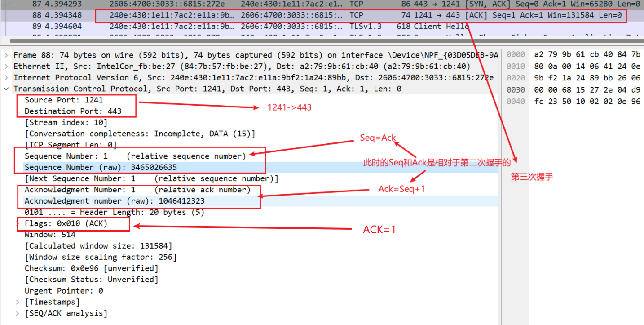Select the 'Destination Port: 443' field

point(73,111)
